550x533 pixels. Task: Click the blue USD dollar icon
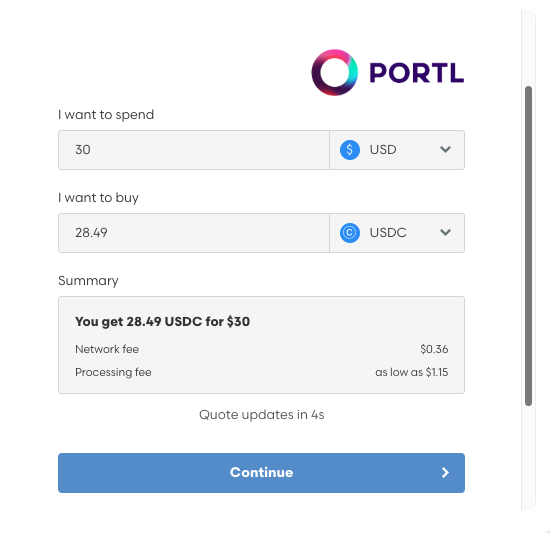pyautogui.click(x=350, y=150)
